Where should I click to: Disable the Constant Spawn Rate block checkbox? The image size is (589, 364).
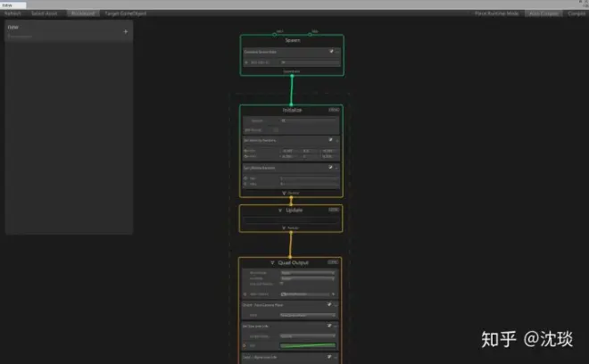pyautogui.click(x=331, y=51)
